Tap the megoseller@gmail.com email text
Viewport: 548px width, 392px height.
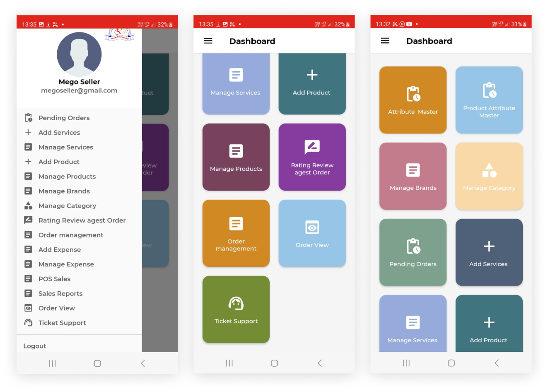tap(79, 91)
